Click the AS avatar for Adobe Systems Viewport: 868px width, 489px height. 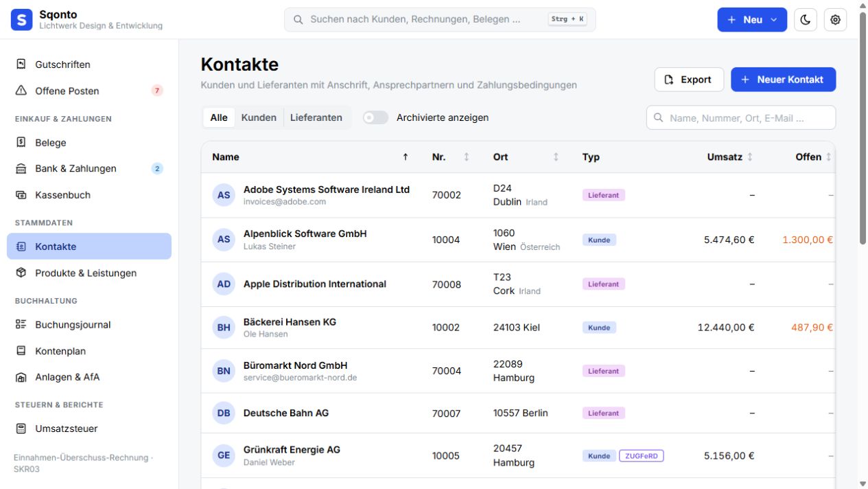pyautogui.click(x=224, y=195)
